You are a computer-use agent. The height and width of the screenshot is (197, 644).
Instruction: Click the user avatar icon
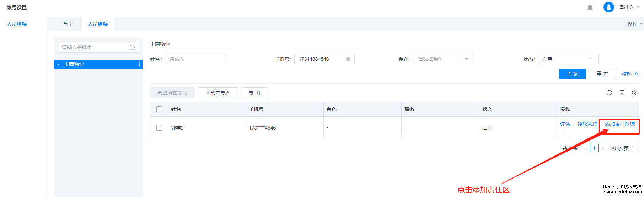point(609,7)
